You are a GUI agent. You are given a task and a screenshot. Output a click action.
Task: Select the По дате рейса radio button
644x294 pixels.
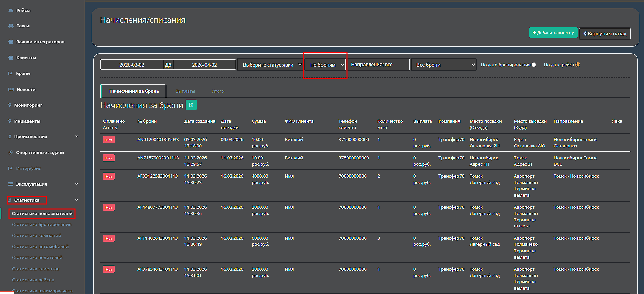click(578, 65)
